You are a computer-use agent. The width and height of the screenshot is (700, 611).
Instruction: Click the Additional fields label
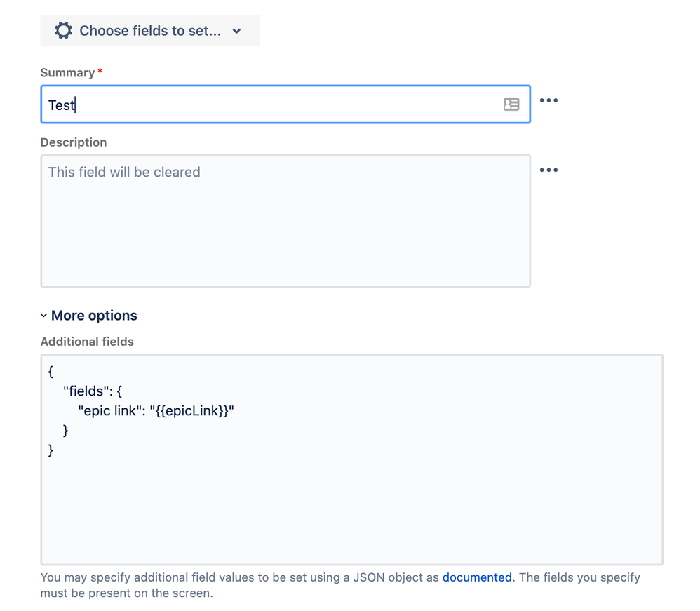pyautogui.click(x=87, y=341)
